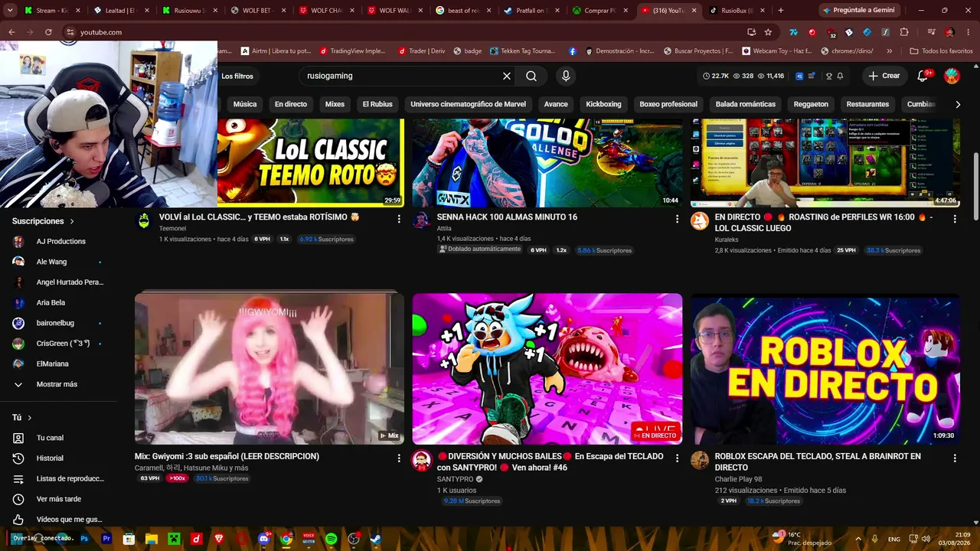Viewport: 980px width, 551px height.
Task: Open Chrome media controls icon
Action: 931,32
